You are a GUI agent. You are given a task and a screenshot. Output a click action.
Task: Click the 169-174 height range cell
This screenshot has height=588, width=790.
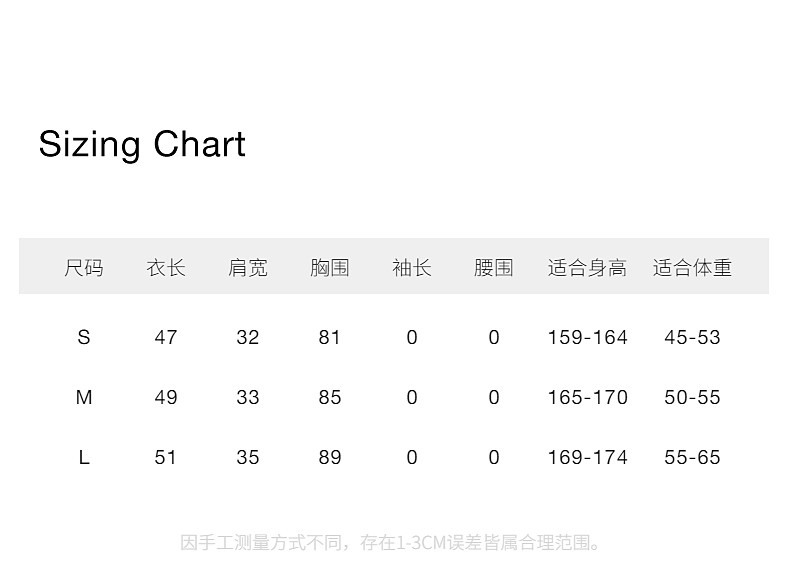[587, 457]
